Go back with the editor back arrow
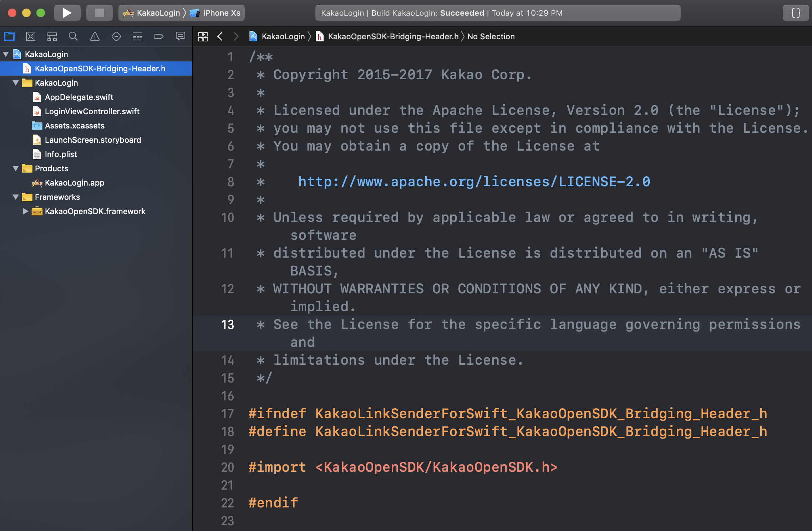 220,36
